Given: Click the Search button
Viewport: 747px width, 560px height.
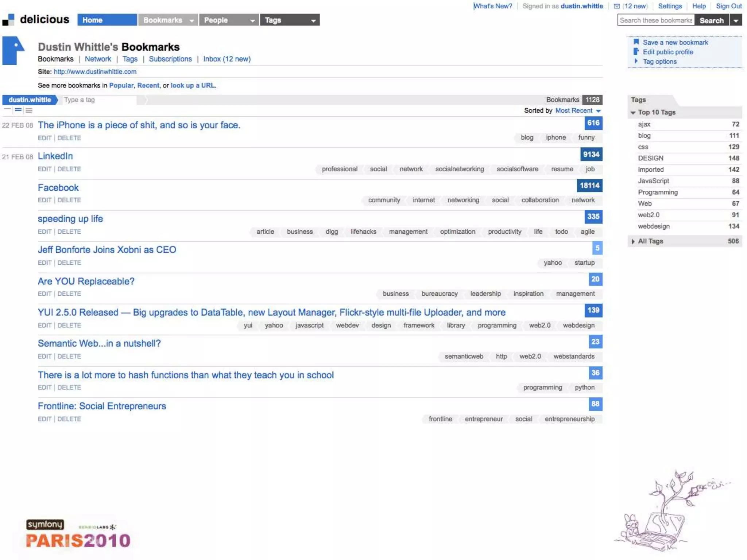Looking at the screenshot, I should click(x=711, y=20).
